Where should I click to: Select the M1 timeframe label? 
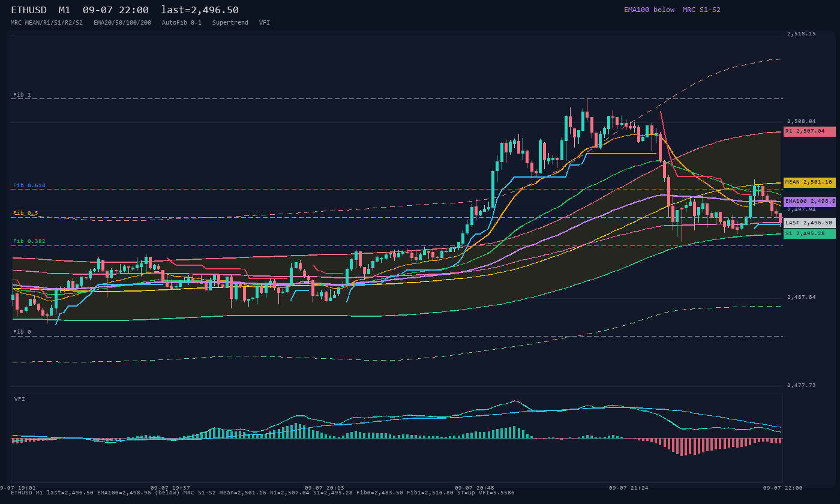(65, 10)
